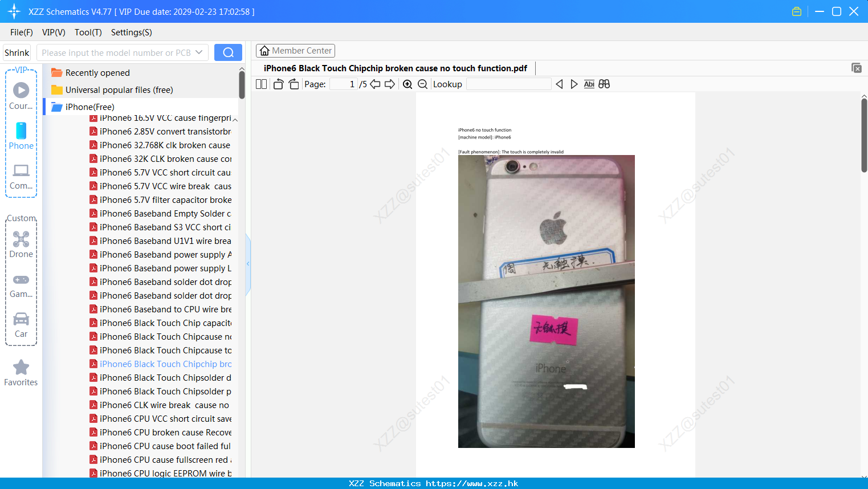Open the Car category

click(x=21, y=325)
